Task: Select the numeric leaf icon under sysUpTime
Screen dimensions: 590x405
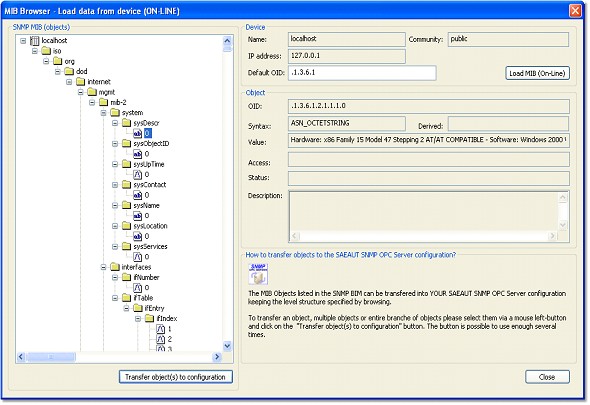Action: click(x=138, y=174)
